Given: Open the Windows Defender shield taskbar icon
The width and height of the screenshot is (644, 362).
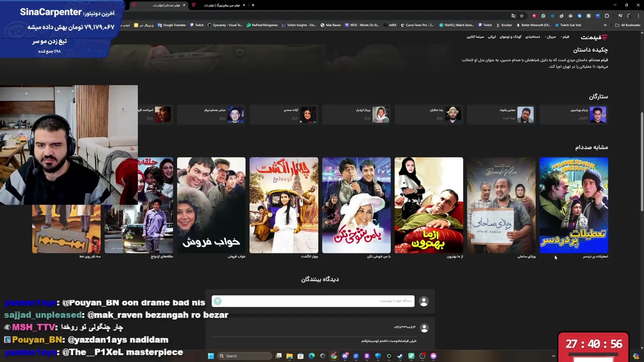Looking at the screenshot, I should point(378,356).
